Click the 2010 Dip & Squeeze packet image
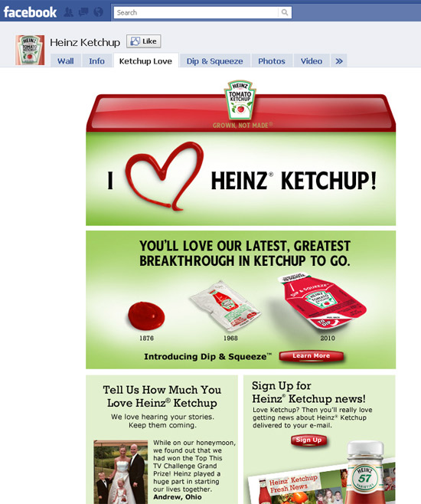 pyautogui.click(x=323, y=301)
